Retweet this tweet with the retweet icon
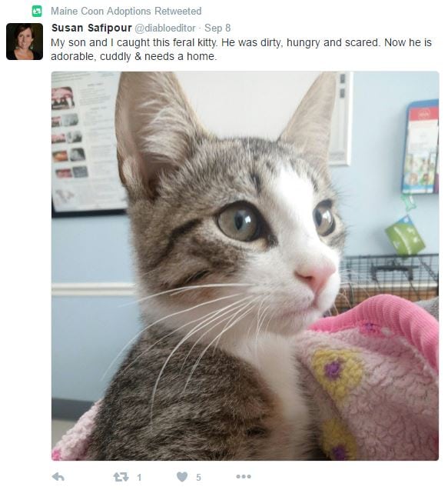Screen dimensions: 448x490 point(121,477)
